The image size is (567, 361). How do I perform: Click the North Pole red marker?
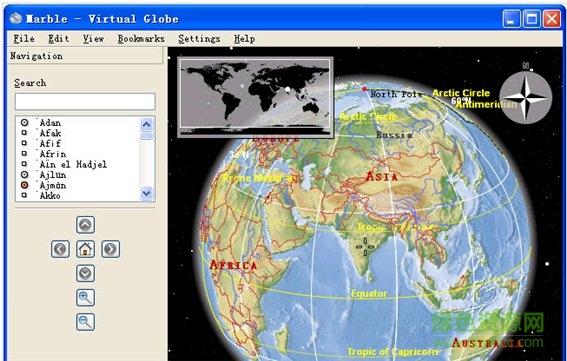click(364, 89)
